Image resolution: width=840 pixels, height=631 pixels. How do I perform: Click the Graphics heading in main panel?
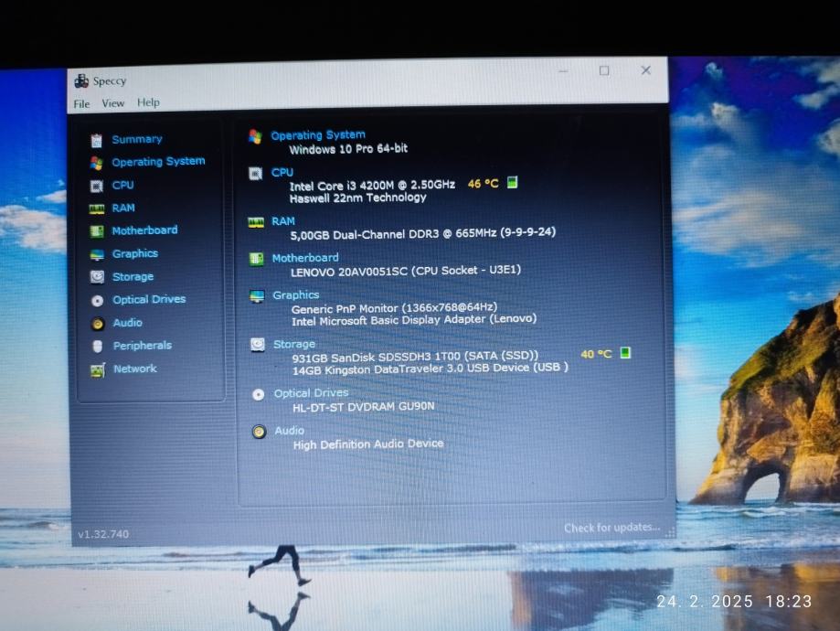295,295
